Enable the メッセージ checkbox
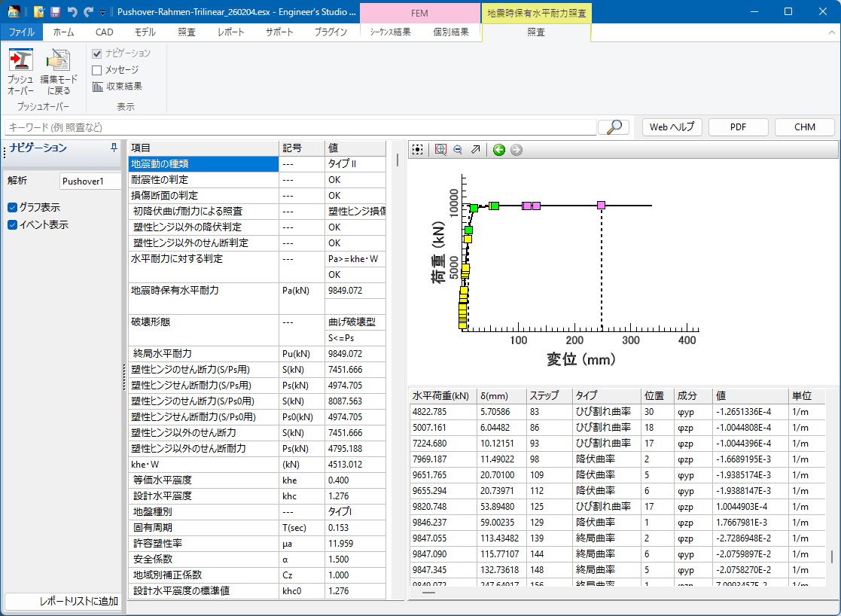 coord(97,70)
